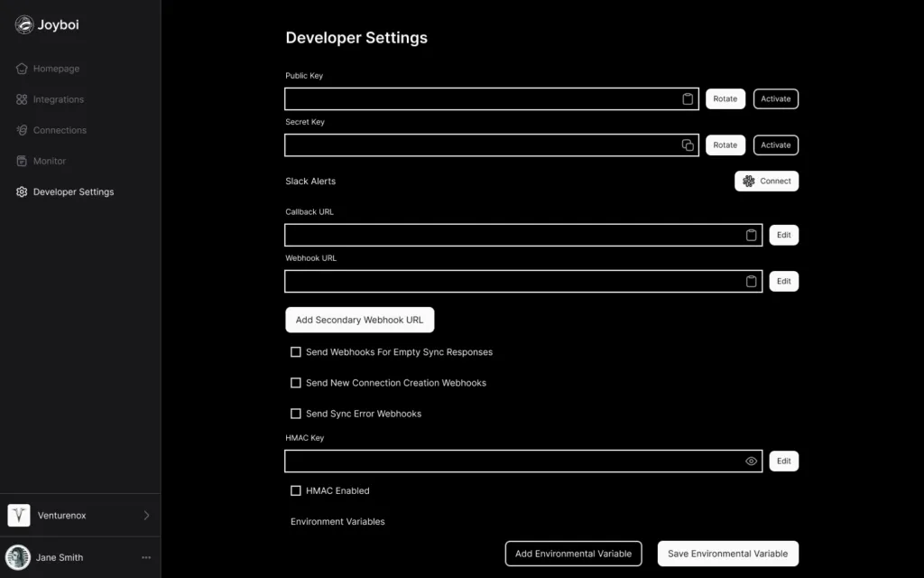Click the Integrations grid icon
The height and width of the screenshot is (578, 924).
coord(22,99)
